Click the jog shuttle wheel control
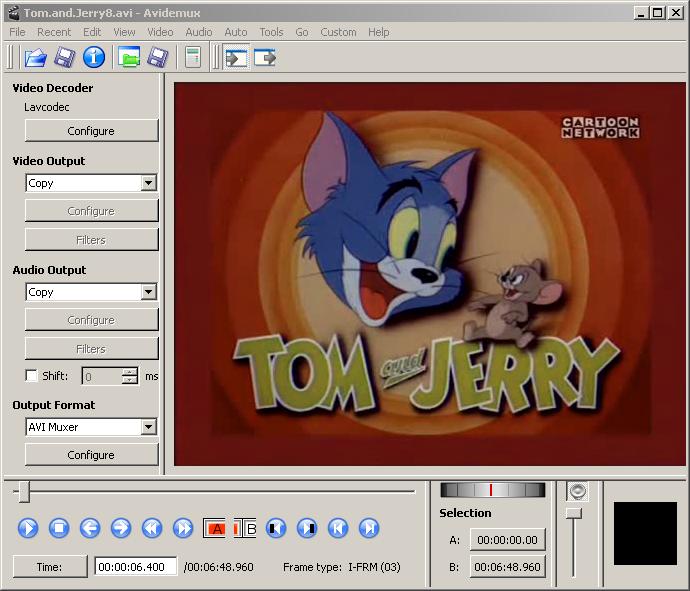Viewport: 690px width, 591px height. [492, 490]
